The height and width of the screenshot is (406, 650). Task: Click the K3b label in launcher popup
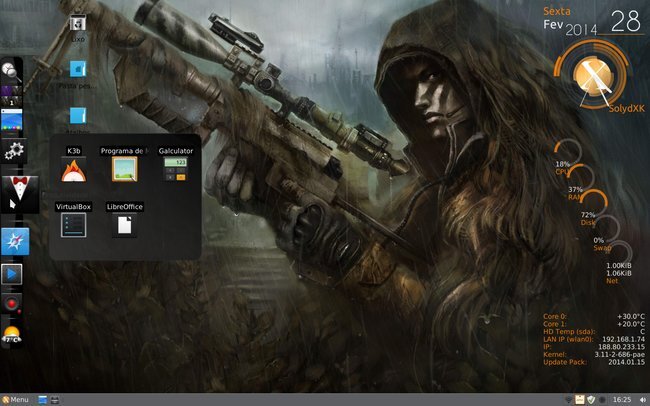click(74, 151)
